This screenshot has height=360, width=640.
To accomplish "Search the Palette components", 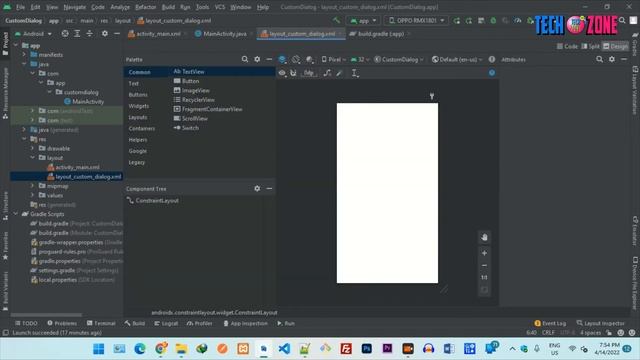I will coord(244,59).
